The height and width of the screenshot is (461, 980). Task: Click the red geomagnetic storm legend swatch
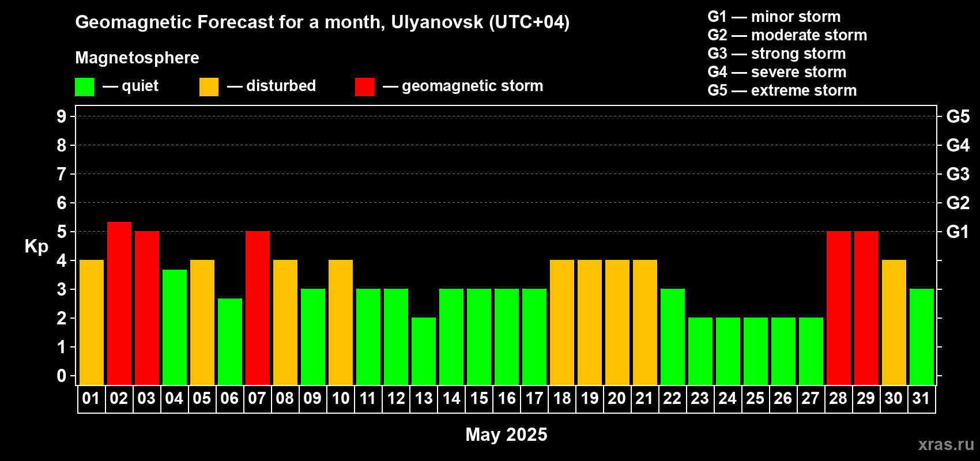(x=364, y=87)
